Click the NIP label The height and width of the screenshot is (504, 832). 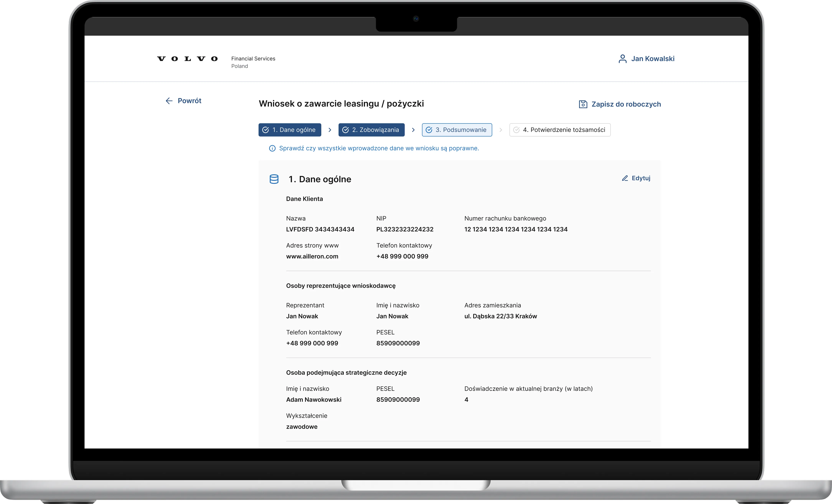[x=381, y=218]
